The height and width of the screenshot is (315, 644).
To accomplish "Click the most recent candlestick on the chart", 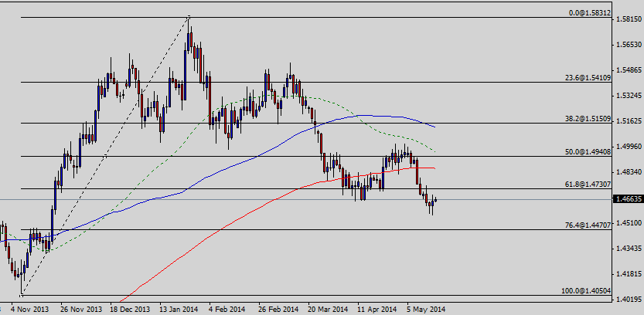I will (x=436, y=200).
